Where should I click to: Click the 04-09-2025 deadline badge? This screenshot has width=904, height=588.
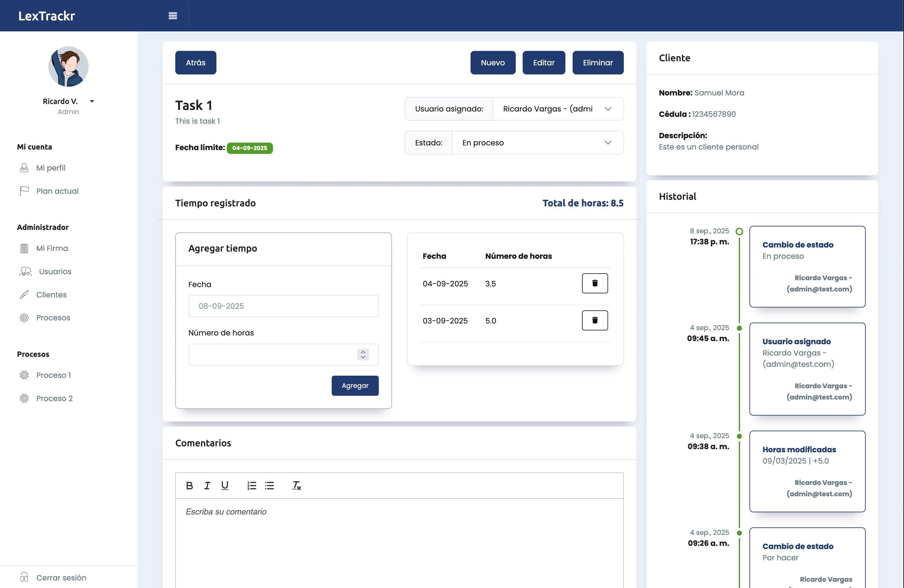tap(249, 148)
